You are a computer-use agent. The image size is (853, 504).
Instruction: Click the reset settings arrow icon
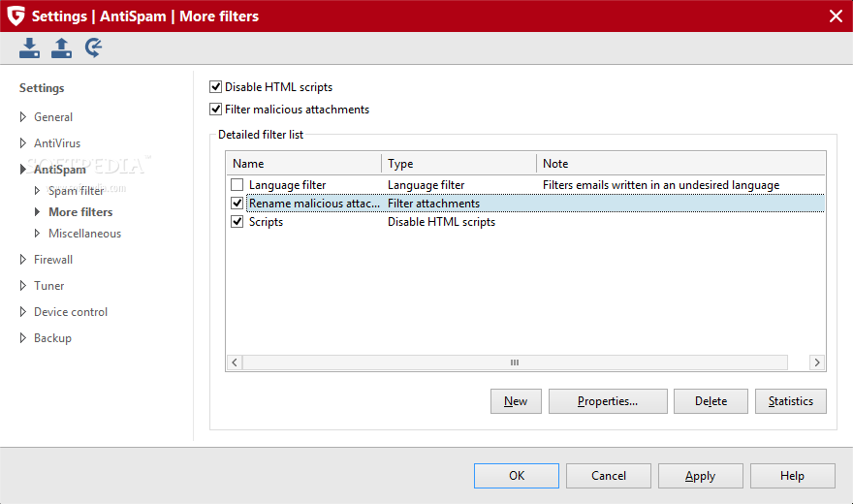point(94,47)
